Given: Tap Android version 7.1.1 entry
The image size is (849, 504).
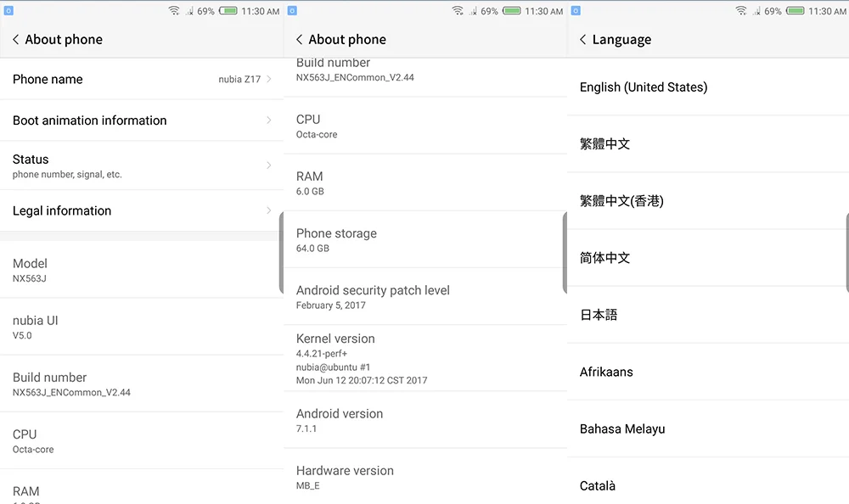Looking at the screenshot, I should (x=425, y=420).
